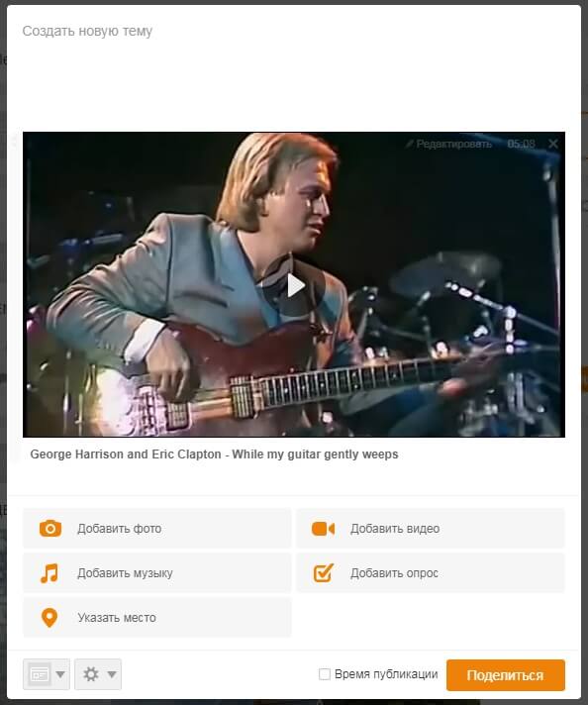The height and width of the screenshot is (705, 588).
Task: Click the location pin icon
Action: pos(49,618)
